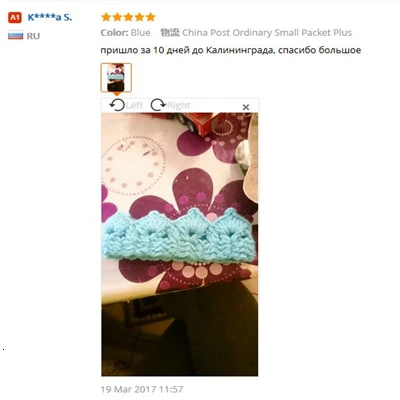The image size is (400, 400).
Task: Click the first rating star
Action: [x=106, y=17]
